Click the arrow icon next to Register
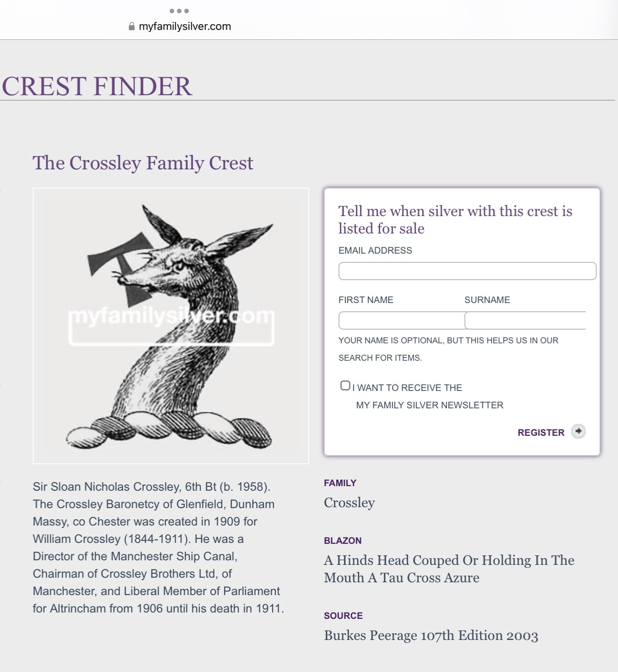The height and width of the screenshot is (672, 618). tap(578, 431)
